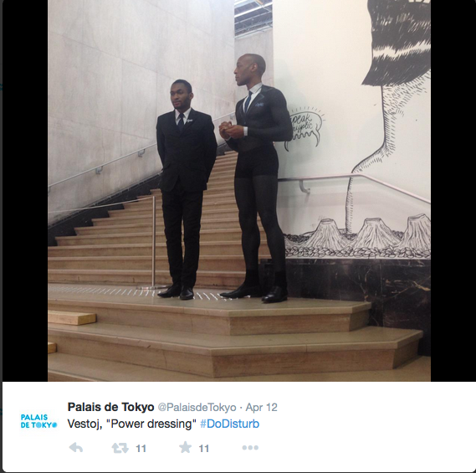Click the right black margin beside the photo

pyautogui.click(x=453, y=191)
